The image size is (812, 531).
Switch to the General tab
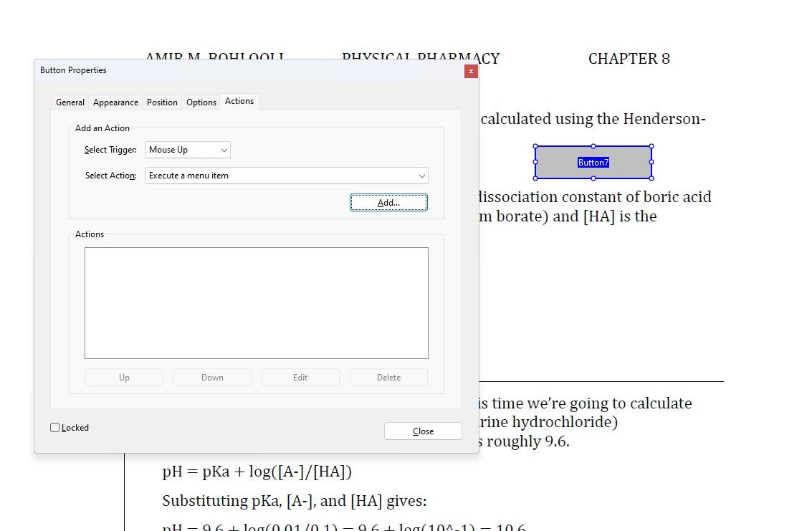[x=70, y=102]
